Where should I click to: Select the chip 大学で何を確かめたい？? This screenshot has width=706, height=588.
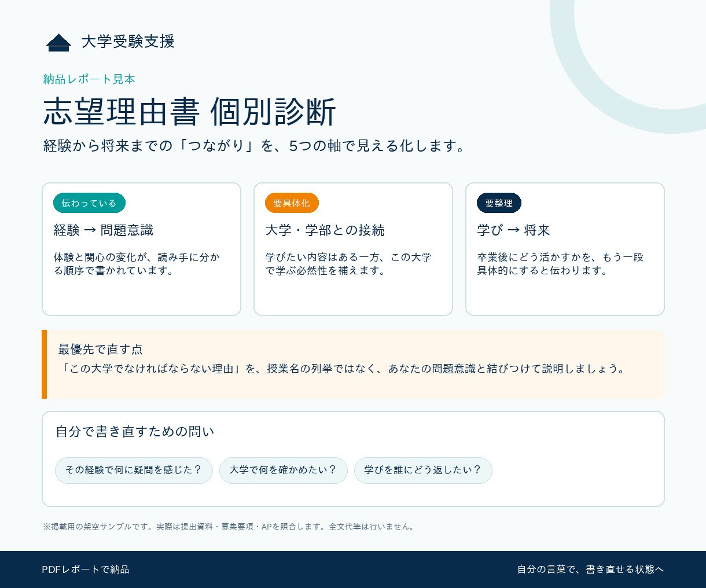pos(284,471)
